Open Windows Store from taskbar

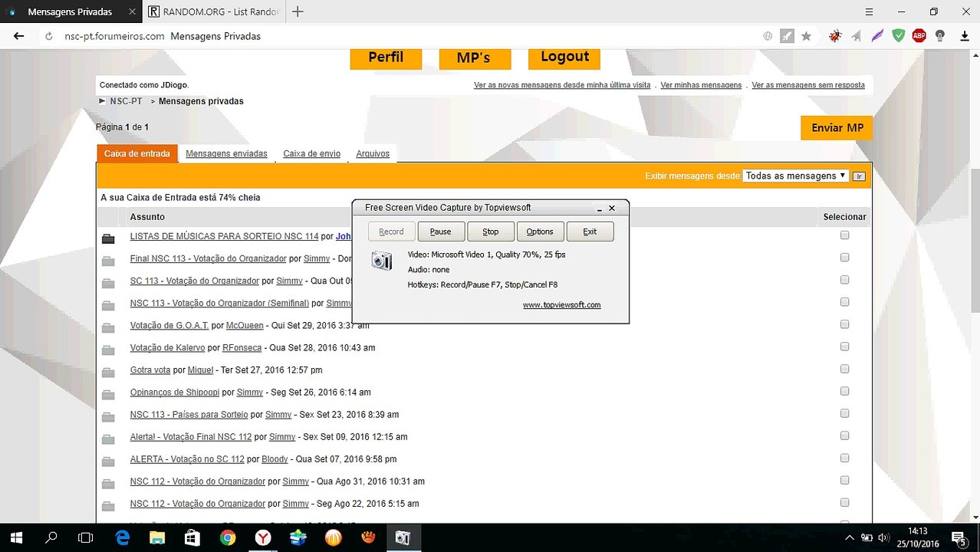192,537
